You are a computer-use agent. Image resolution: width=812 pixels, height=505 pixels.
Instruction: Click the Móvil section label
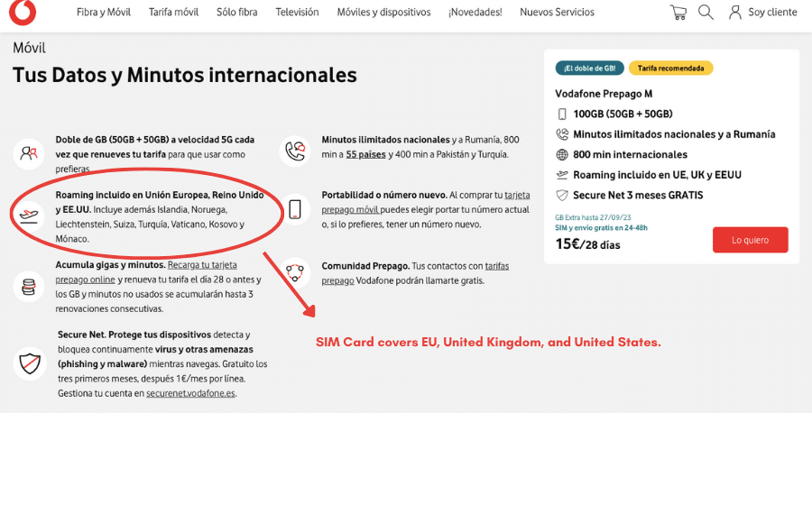point(29,48)
